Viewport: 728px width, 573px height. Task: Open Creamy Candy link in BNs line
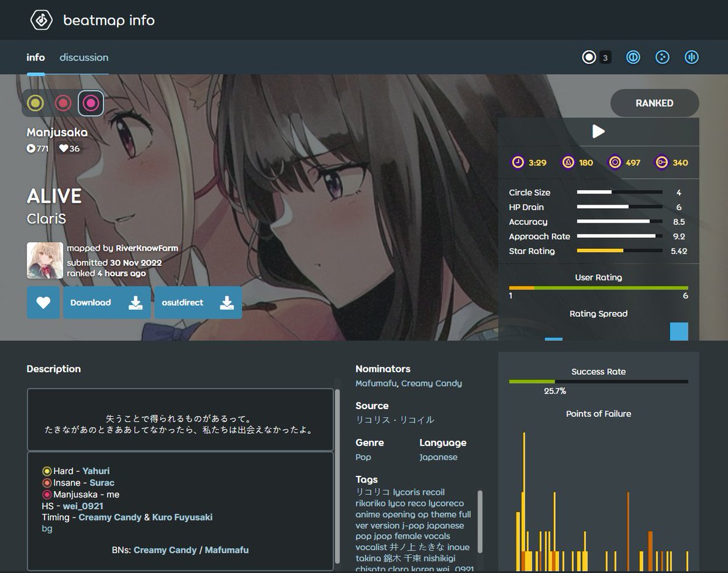click(x=165, y=550)
